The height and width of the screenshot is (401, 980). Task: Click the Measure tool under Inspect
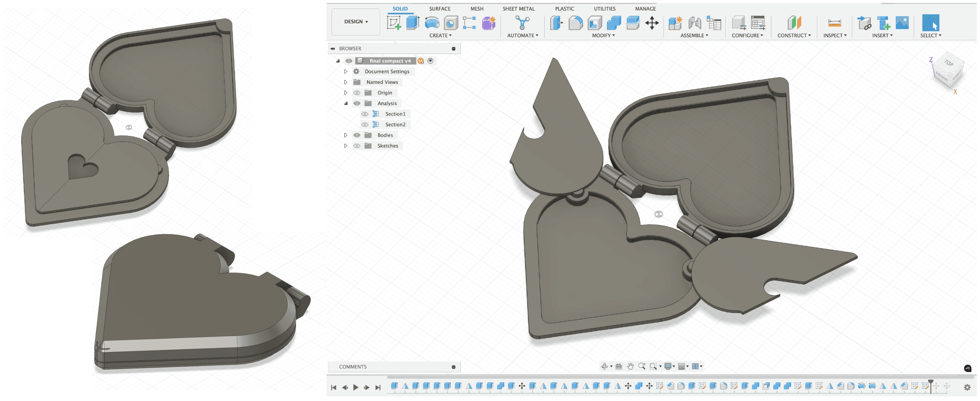pyautogui.click(x=834, y=23)
